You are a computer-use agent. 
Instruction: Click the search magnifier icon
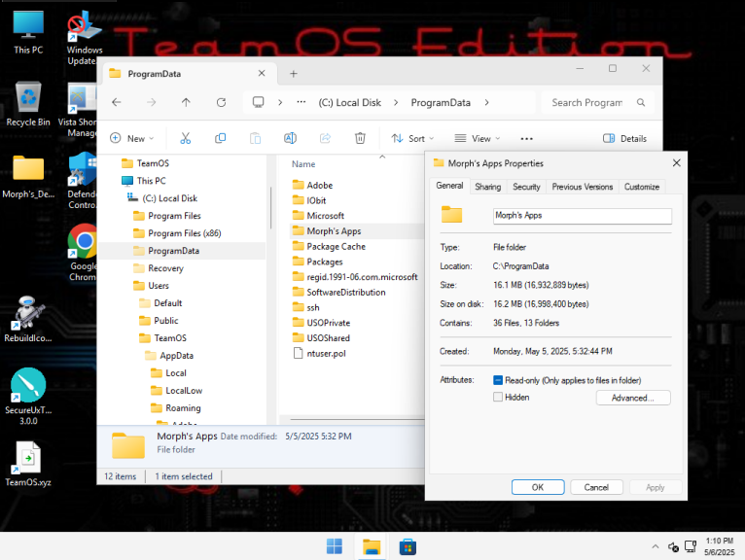click(x=641, y=102)
